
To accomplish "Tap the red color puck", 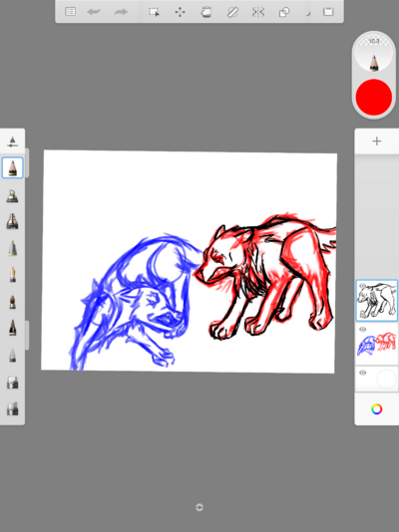I will click(x=374, y=97).
